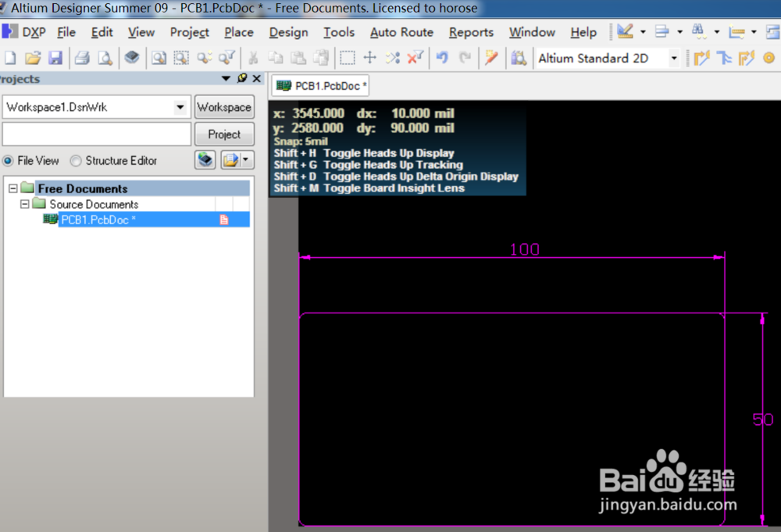Zoom into a selected area
The width and height of the screenshot is (781, 532).
point(181,59)
